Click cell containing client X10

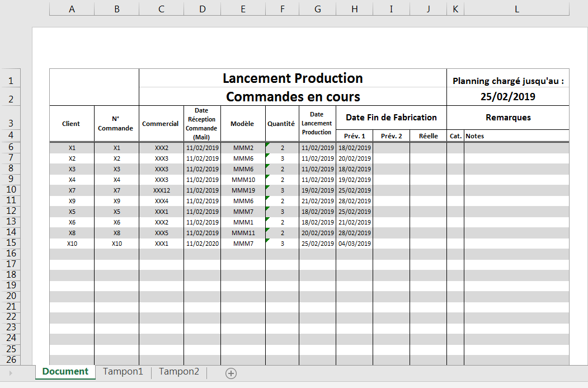coord(72,243)
